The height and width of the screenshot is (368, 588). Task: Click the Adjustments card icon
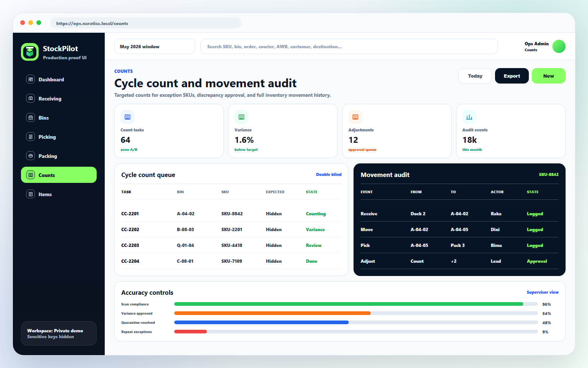(355, 117)
